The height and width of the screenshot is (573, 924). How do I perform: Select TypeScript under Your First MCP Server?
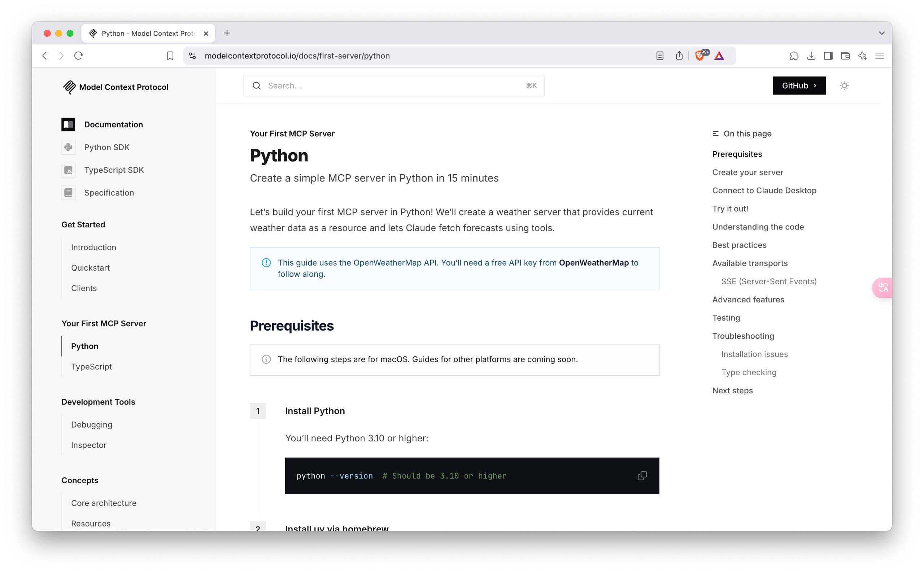pos(91,367)
